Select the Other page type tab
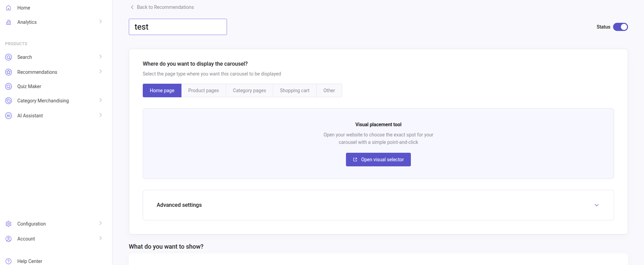This screenshot has height=265, width=644. (329, 90)
